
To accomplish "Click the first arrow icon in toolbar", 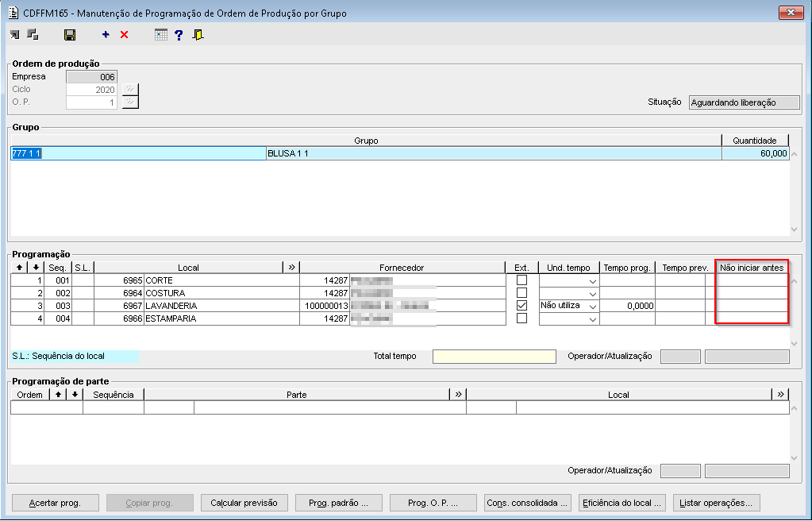I will click(15, 35).
